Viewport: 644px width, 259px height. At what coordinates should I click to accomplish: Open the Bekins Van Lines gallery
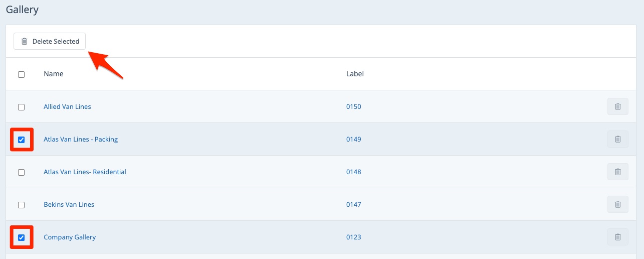[69, 205]
